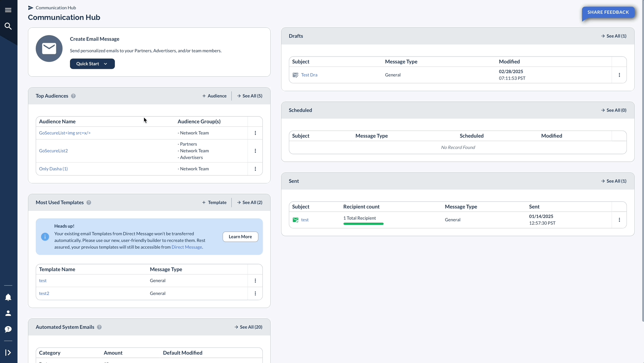Click the help chat bubble icon

tap(8, 329)
